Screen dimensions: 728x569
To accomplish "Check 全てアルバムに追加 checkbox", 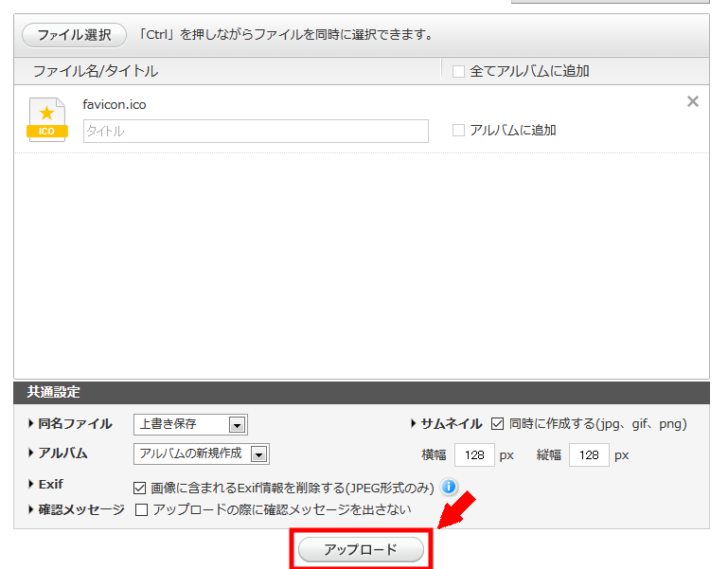I will click(x=459, y=72).
